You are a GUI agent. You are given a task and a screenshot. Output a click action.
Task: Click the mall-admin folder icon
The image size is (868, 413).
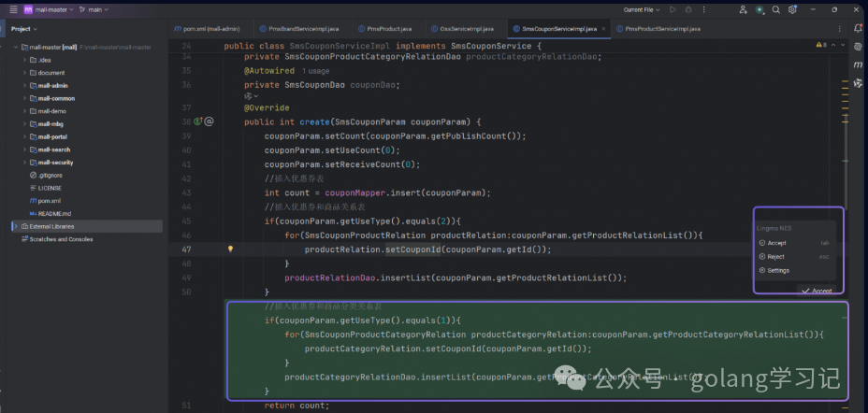coord(34,86)
